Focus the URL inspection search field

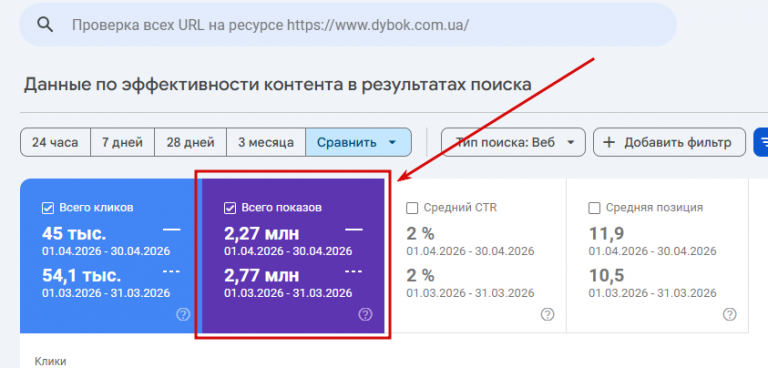pyautogui.click(x=348, y=25)
